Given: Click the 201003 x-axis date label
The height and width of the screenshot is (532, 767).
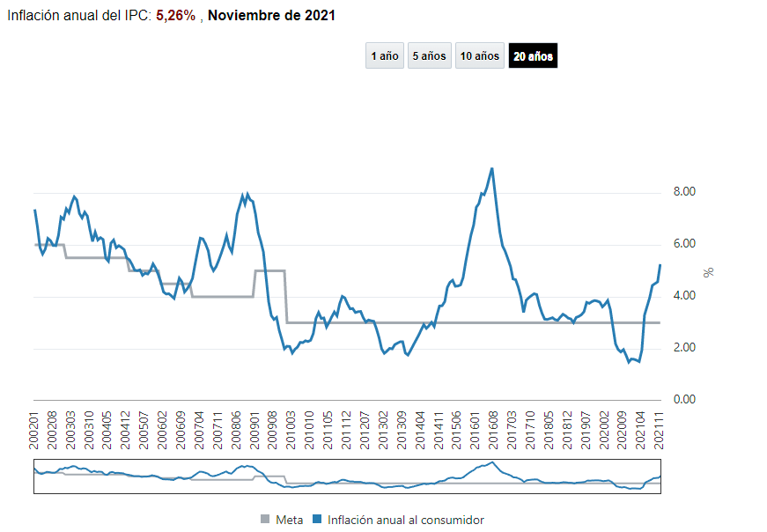Looking at the screenshot, I should tap(291, 430).
